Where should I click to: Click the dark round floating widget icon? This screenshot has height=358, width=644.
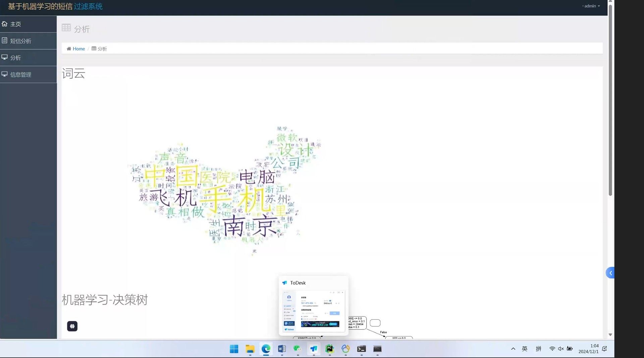[72, 326]
